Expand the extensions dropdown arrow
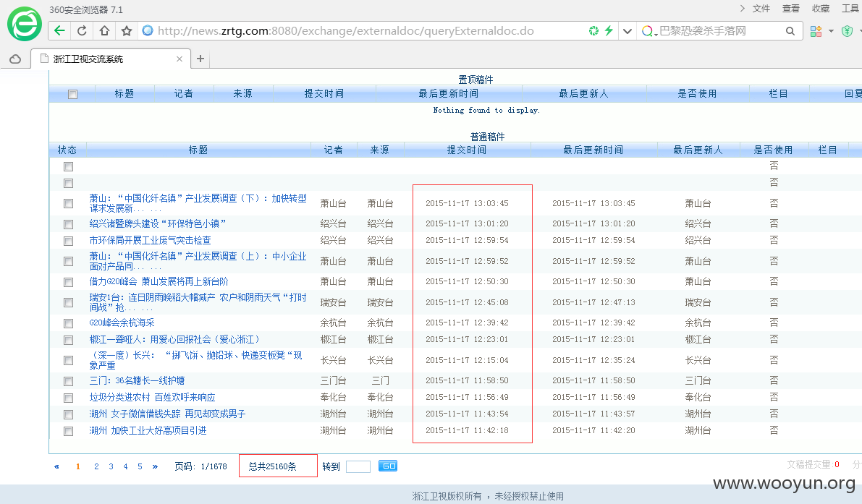The width and height of the screenshot is (862, 504). (x=831, y=31)
